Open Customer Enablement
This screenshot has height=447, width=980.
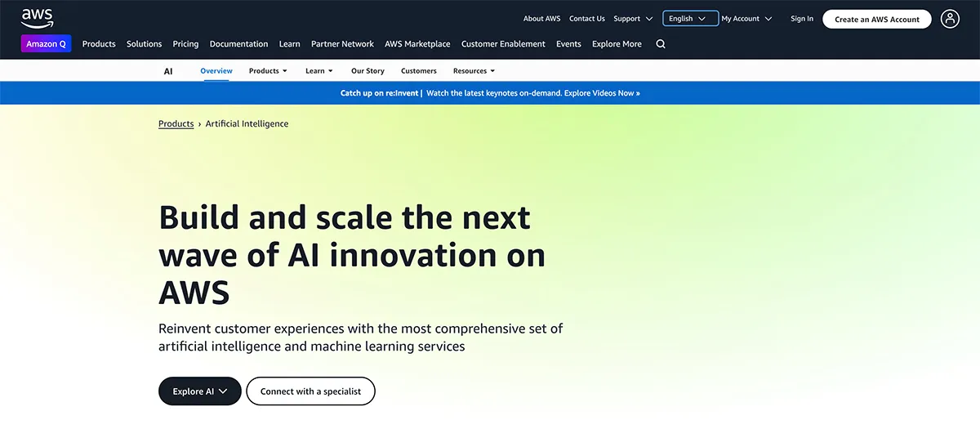coord(503,44)
